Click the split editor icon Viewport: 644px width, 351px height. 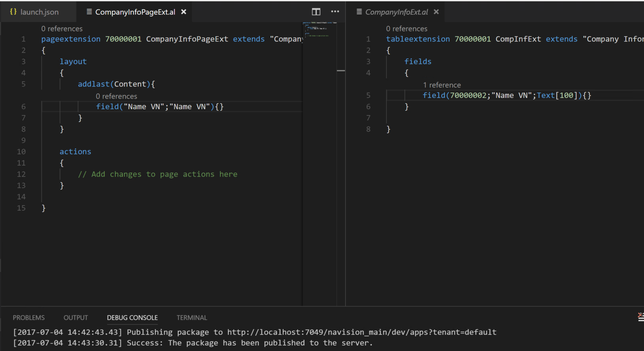[x=316, y=12]
